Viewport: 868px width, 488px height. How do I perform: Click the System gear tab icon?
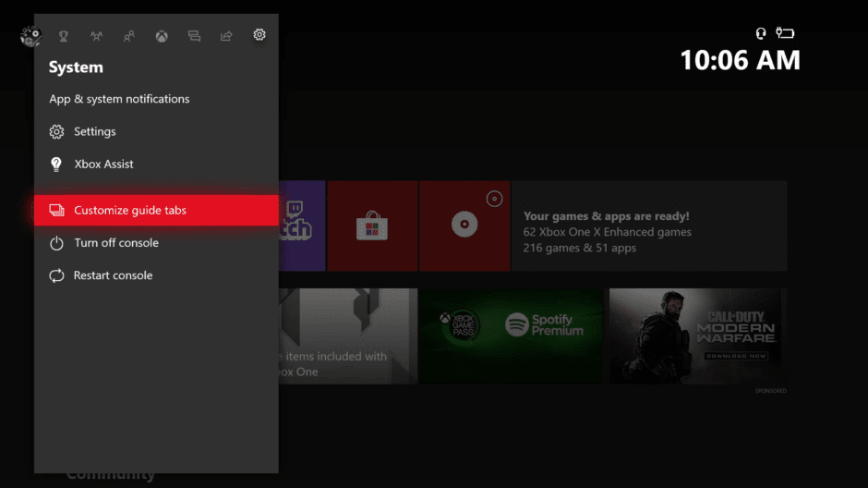[259, 35]
